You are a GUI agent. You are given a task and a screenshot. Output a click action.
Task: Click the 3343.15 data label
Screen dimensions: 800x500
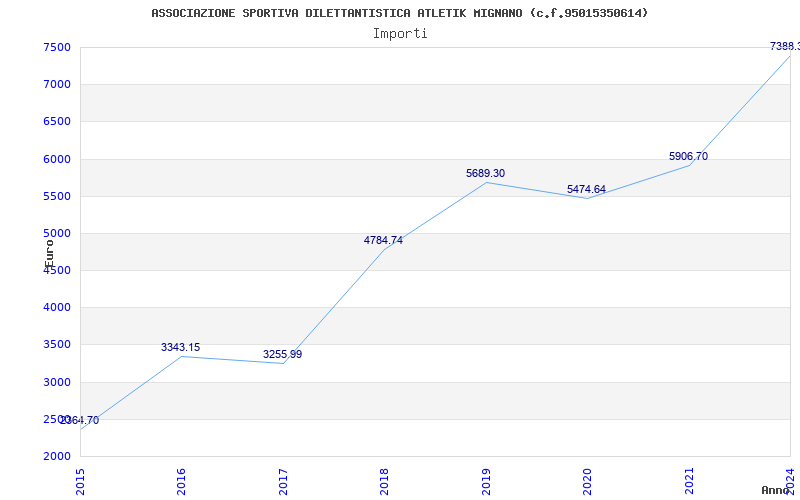pyautogui.click(x=181, y=347)
